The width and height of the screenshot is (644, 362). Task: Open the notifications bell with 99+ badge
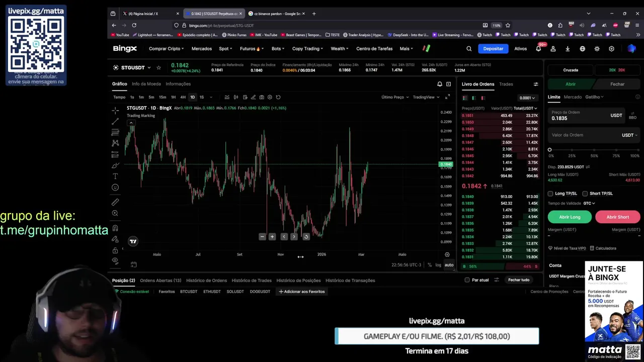(538, 48)
